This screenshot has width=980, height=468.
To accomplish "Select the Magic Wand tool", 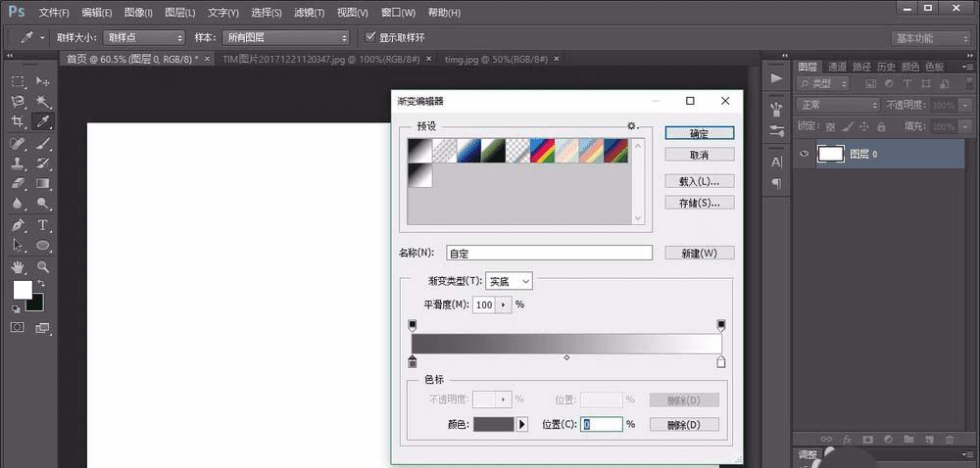I will point(42,102).
